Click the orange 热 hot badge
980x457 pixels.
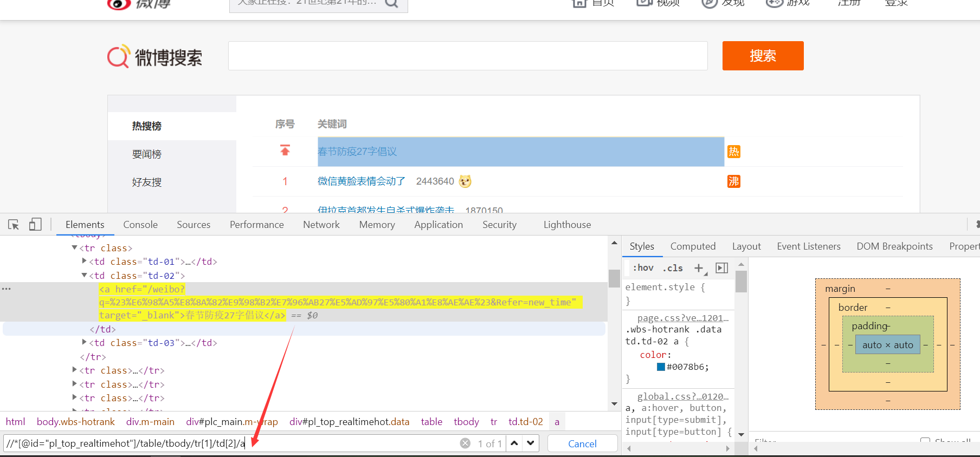click(734, 152)
